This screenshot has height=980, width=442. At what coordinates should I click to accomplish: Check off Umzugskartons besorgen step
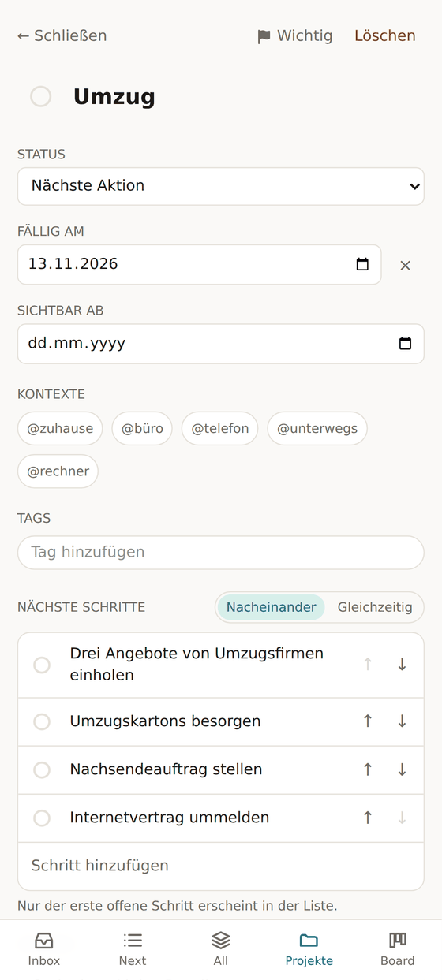[x=42, y=722]
